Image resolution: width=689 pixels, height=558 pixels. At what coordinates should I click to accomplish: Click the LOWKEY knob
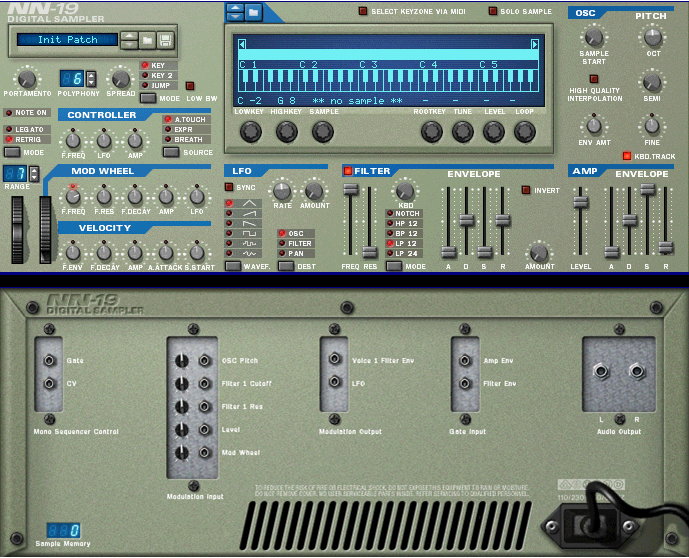tap(251, 132)
